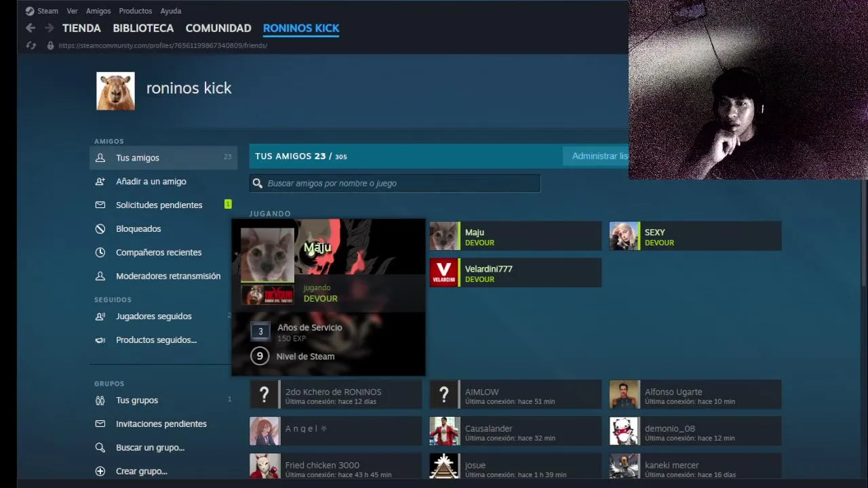The image size is (868, 488).
Task: Reload the page with refresh icon
Action: click(31, 45)
